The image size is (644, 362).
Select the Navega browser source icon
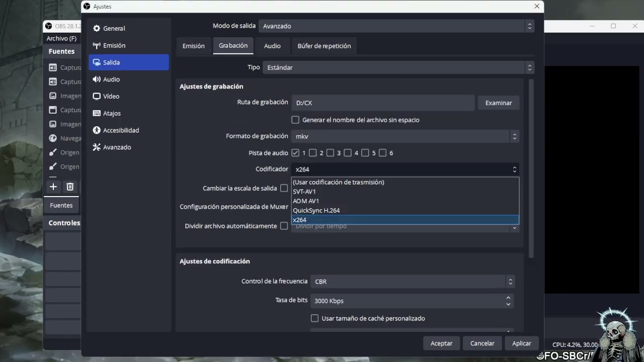point(52,138)
